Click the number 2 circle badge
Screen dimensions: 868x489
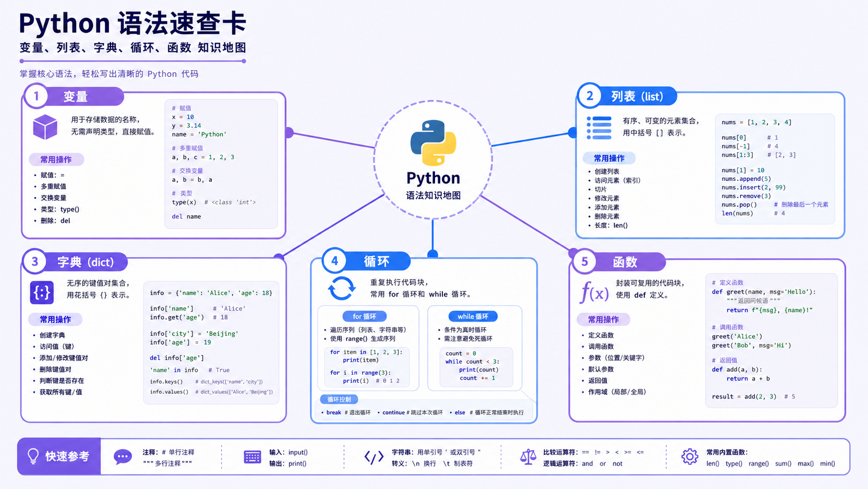coord(590,96)
